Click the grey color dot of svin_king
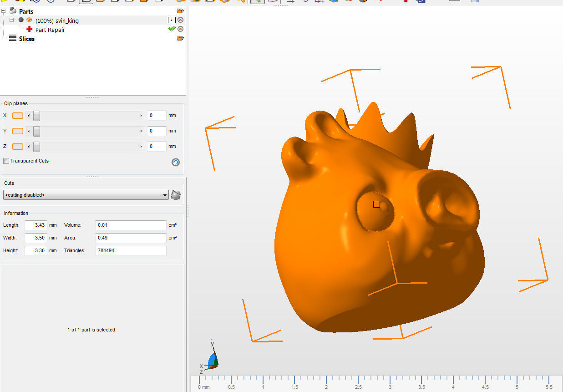Viewport: 563px width, 392px height. point(21,20)
